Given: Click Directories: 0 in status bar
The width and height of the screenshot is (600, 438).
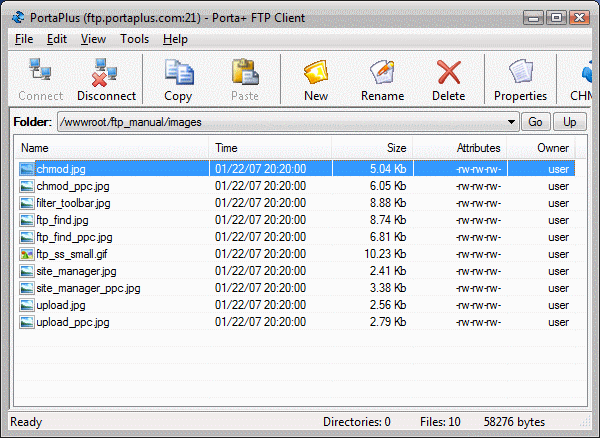Looking at the screenshot, I should pyautogui.click(x=357, y=422).
